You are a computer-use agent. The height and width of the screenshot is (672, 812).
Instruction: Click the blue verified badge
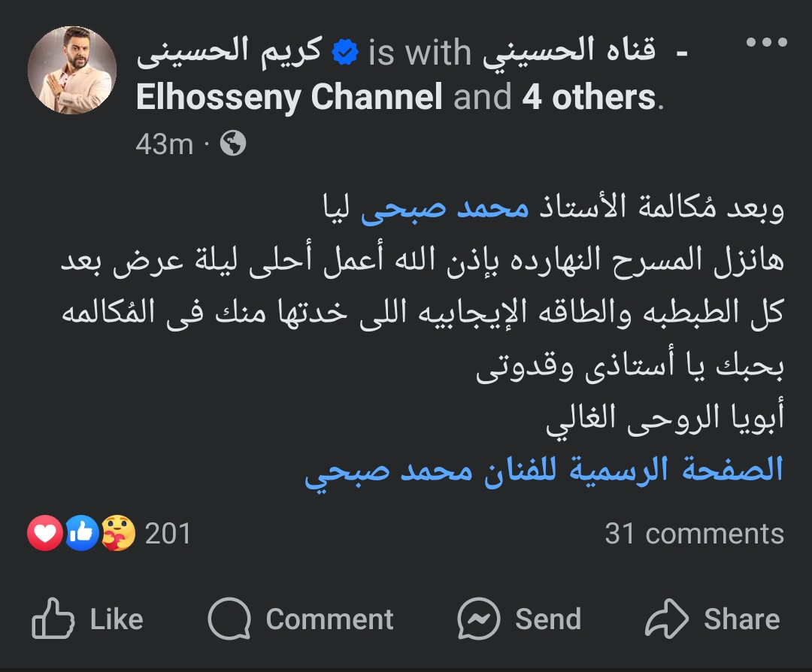click(345, 53)
